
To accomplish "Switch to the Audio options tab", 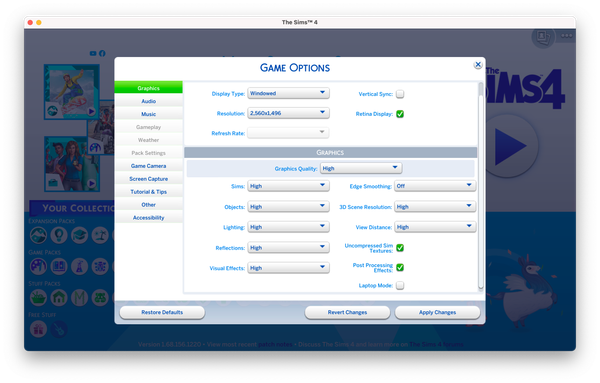I will pyautogui.click(x=148, y=101).
